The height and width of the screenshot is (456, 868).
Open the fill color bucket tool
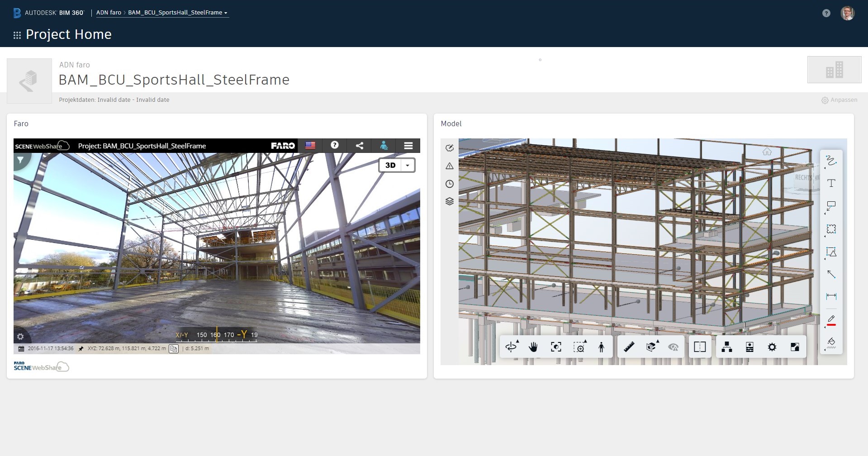click(x=831, y=342)
